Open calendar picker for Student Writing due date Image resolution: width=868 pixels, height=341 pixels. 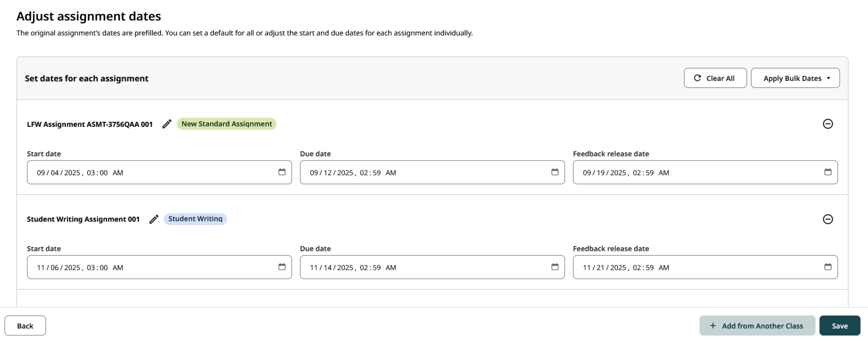[555, 267]
